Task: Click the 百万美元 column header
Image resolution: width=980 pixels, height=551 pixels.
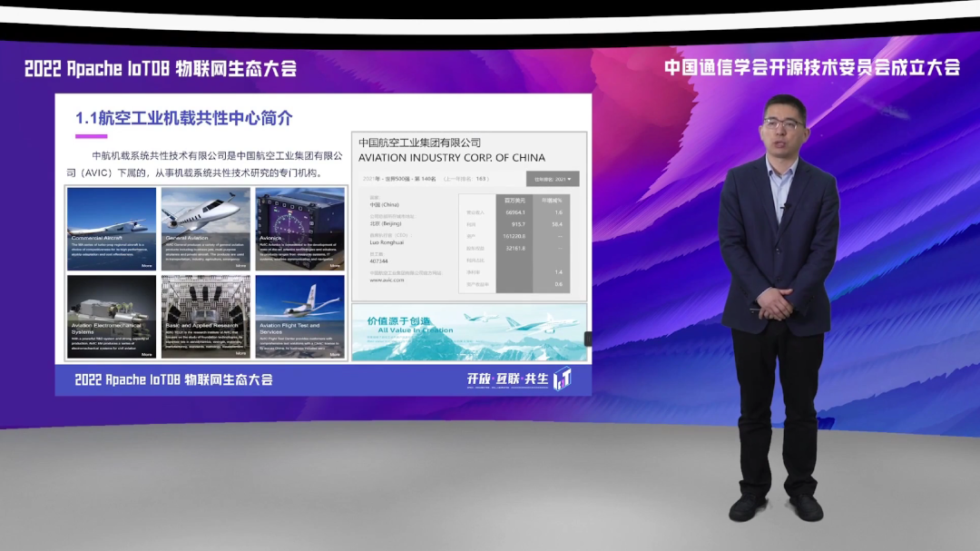Action: click(x=515, y=201)
